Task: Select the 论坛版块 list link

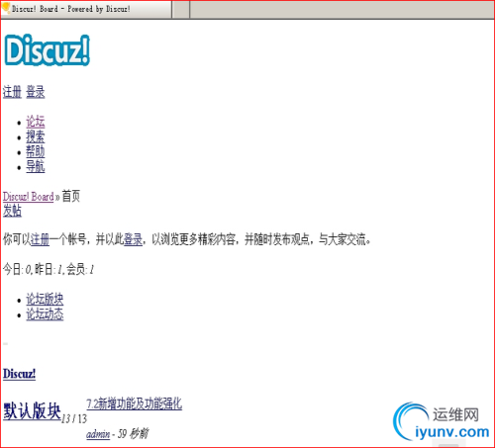Action: (45, 299)
